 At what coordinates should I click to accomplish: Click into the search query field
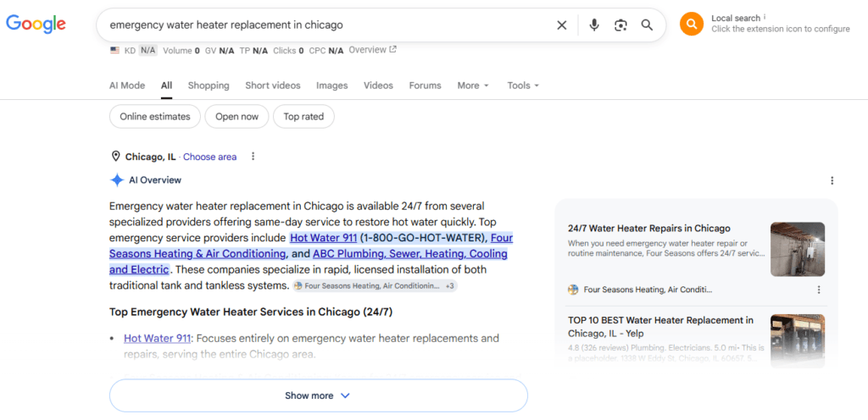[x=326, y=25]
